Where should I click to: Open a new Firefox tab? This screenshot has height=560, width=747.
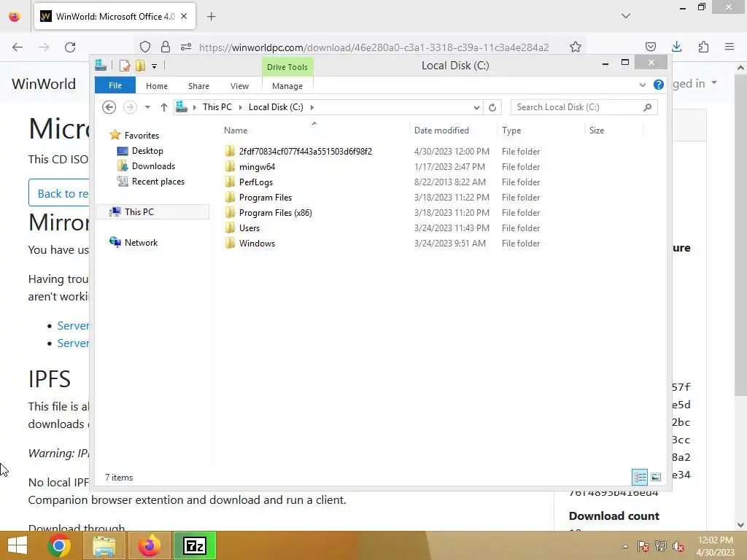212,17
